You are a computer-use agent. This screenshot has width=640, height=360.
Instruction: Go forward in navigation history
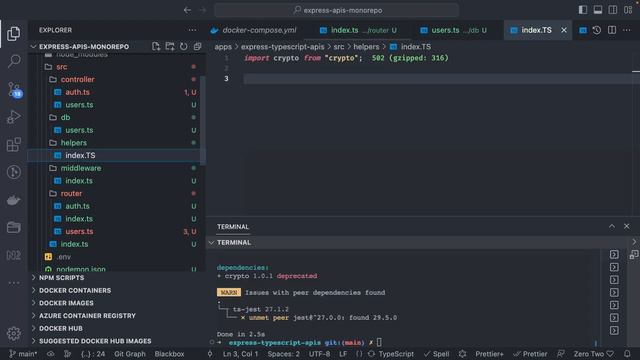203,10
